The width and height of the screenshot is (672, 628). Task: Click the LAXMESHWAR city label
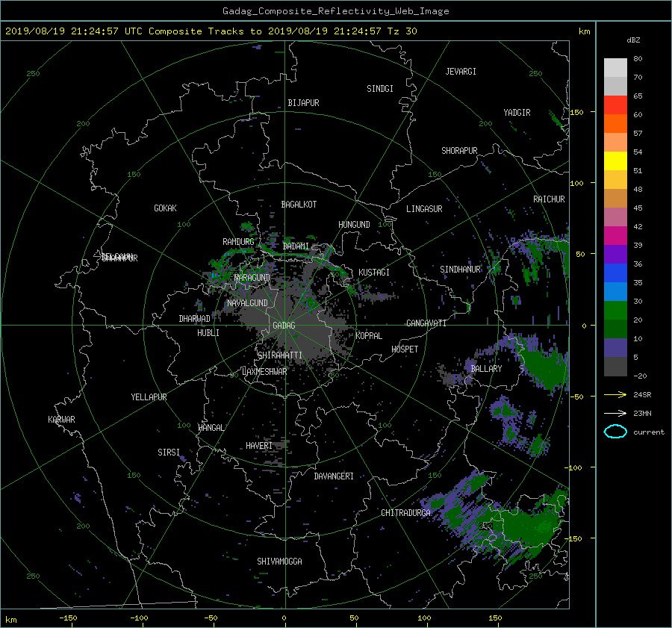[264, 372]
